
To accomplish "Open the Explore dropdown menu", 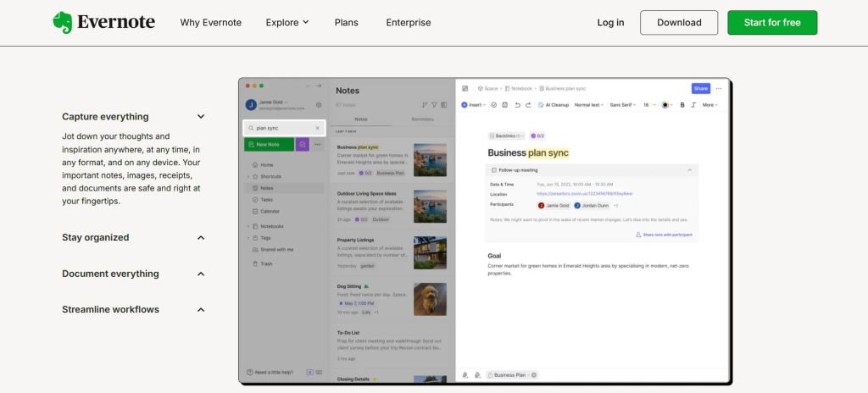I will (x=287, y=23).
